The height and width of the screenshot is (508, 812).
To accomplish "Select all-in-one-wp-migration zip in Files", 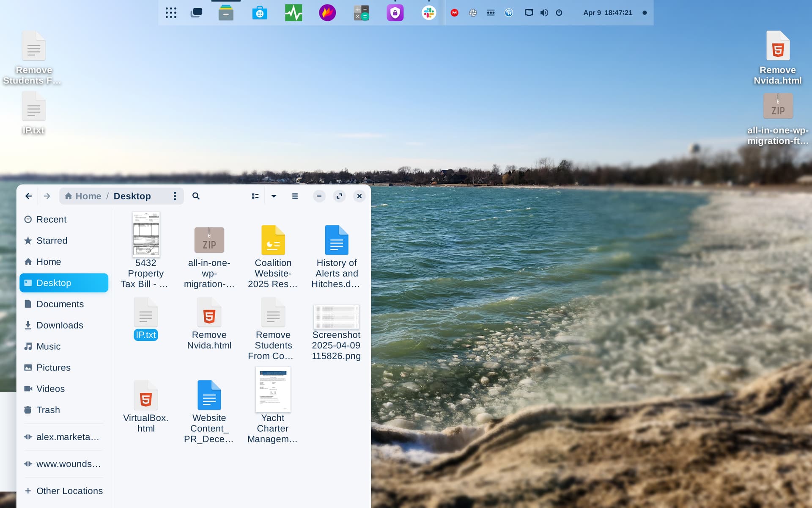I will point(209,257).
